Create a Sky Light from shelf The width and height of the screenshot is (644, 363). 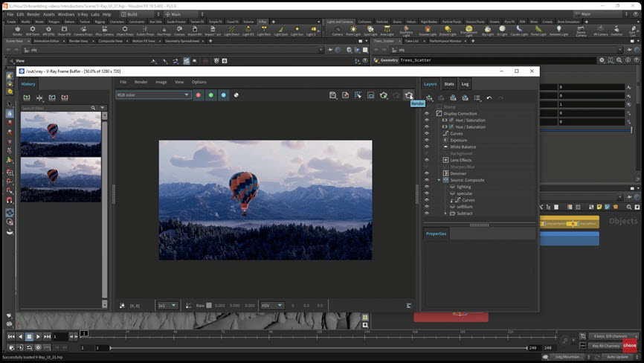[488, 30]
